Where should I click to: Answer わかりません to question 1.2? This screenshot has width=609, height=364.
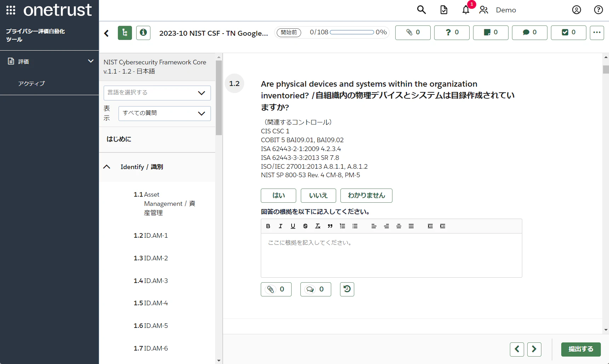(x=366, y=196)
